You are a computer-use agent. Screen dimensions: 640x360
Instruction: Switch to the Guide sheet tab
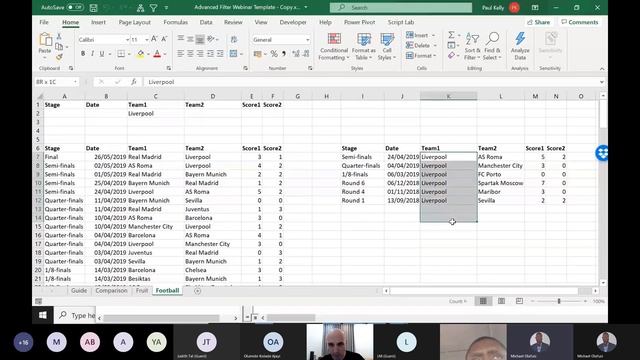(x=79, y=291)
